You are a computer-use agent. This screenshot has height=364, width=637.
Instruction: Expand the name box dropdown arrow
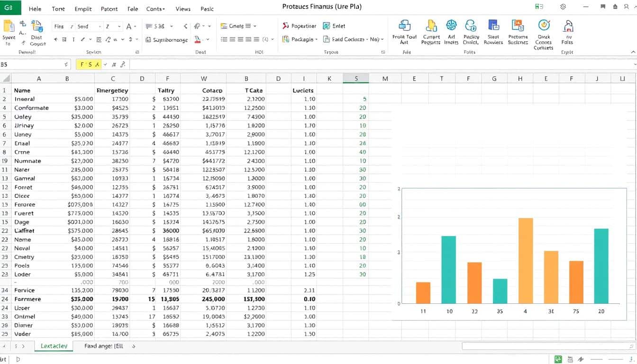66,64
